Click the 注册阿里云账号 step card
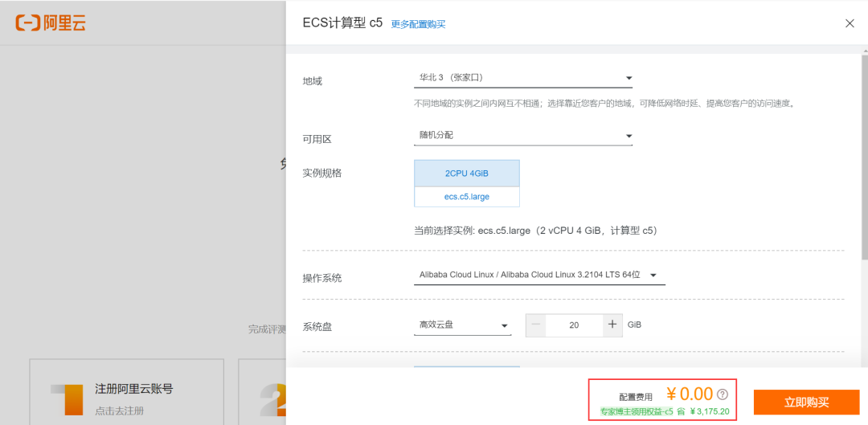 pos(127,392)
